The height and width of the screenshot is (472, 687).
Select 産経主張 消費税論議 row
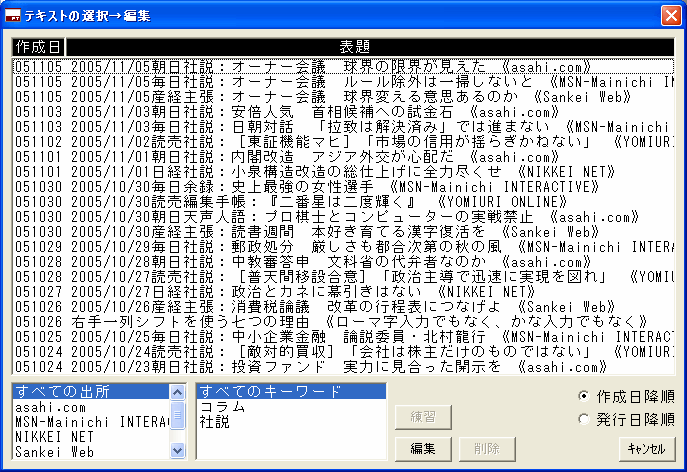344,307
